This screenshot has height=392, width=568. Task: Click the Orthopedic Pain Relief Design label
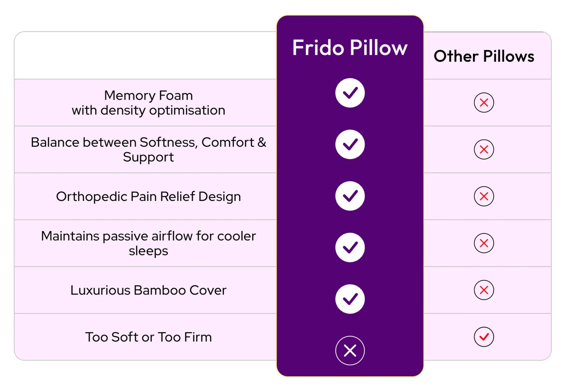pos(148,197)
